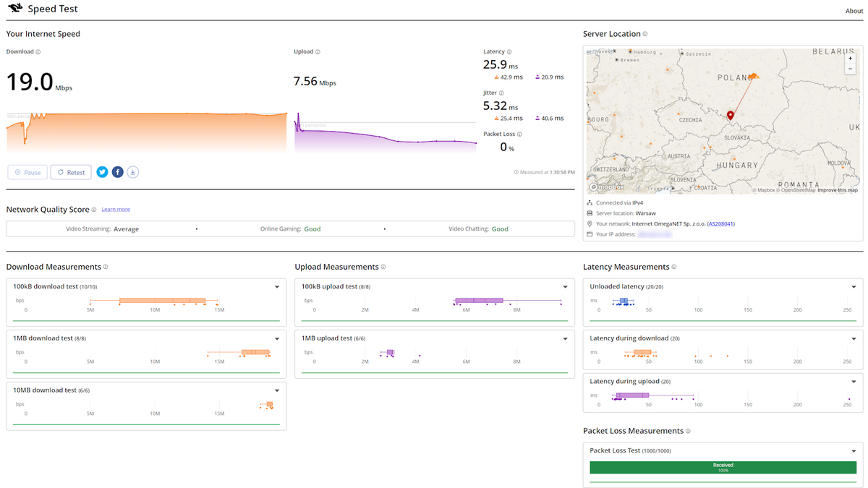This screenshot has height=488, width=868.
Task: Open the Jitter info tooltip icon
Action: pos(502,93)
